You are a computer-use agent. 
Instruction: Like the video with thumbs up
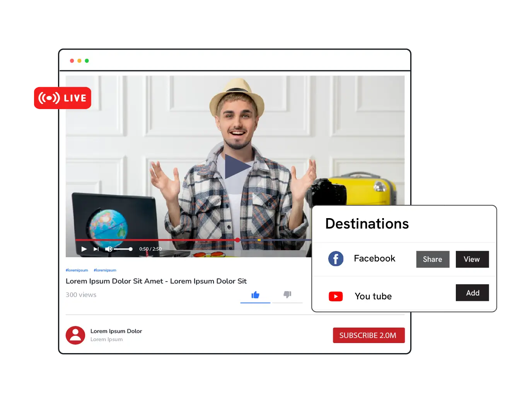pos(255,295)
